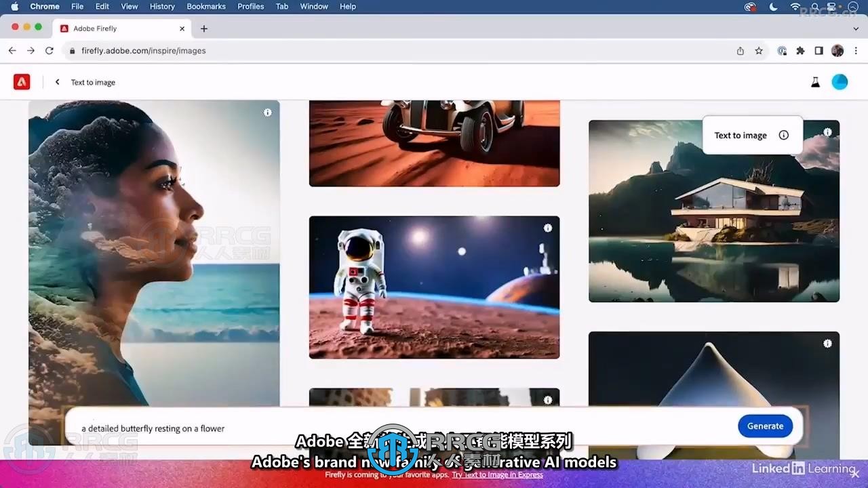Open the Extensions puzzle icon
The width and height of the screenshot is (868, 488).
click(x=800, y=51)
